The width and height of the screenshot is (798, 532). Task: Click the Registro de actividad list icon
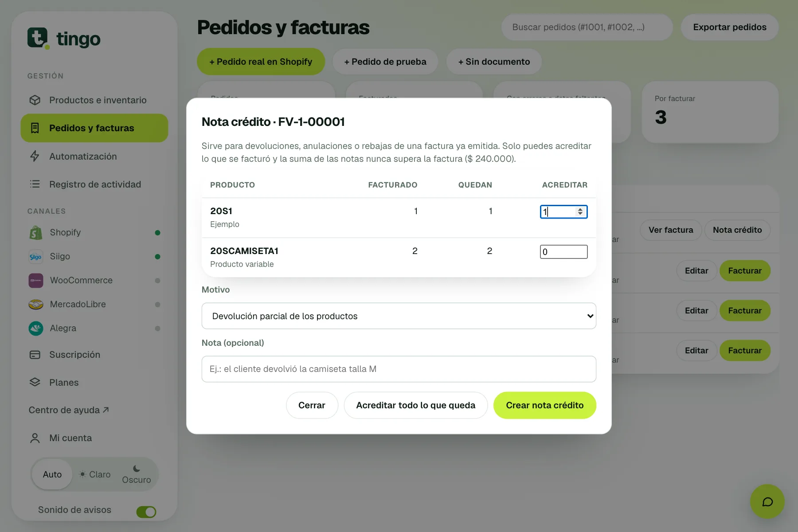coord(35,184)
